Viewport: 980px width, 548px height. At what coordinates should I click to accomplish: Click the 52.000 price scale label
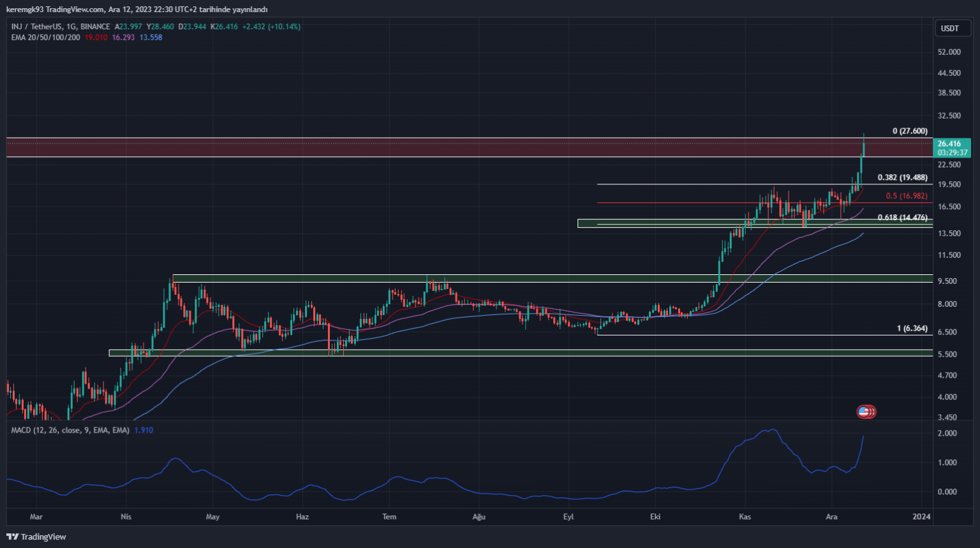pos(949,52)
